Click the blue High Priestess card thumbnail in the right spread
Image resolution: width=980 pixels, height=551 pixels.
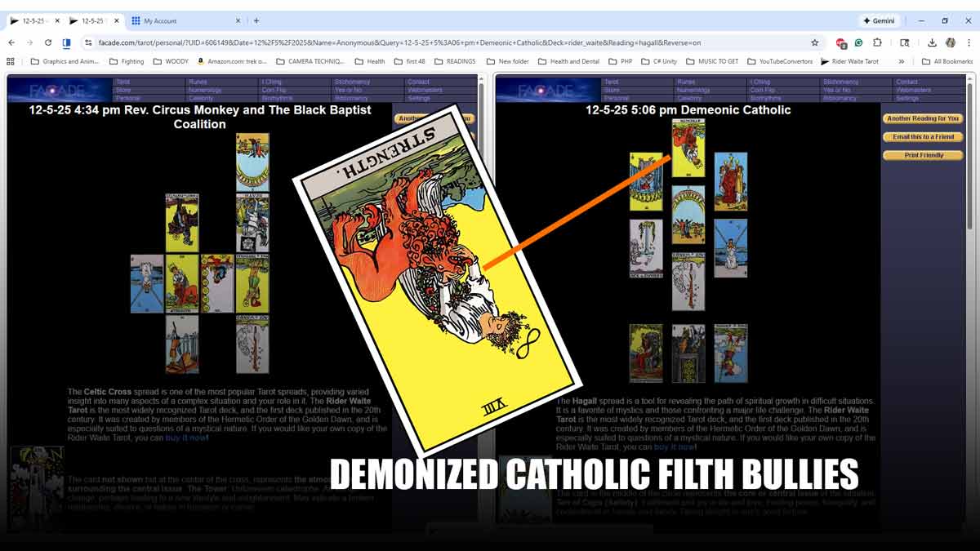tap(730, 248)
